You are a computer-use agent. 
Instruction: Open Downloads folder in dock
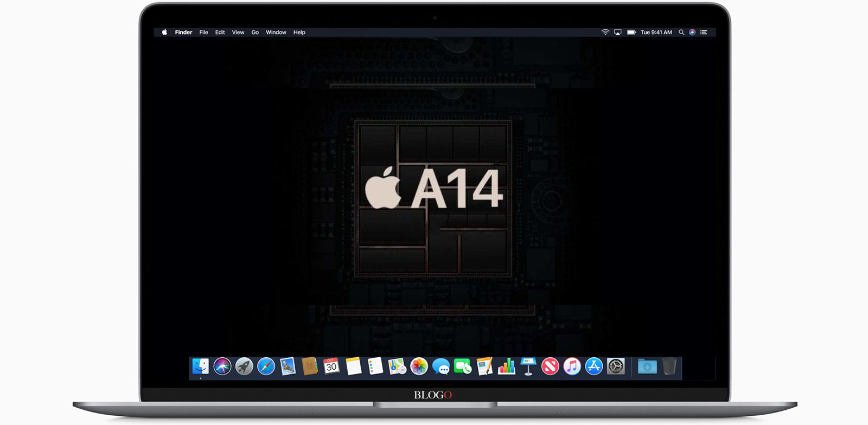pos(647,367)
